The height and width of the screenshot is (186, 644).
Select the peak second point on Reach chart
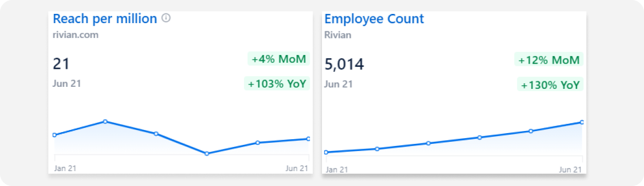[x=105, y=122]
